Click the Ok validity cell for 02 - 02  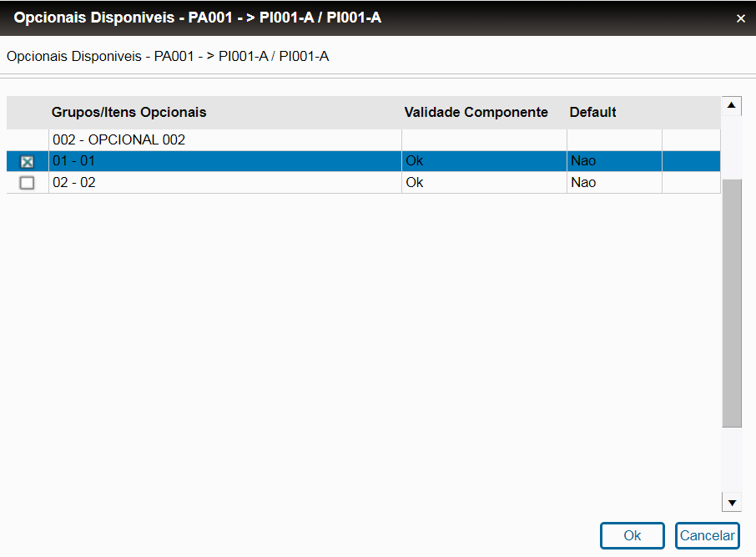tap(414, 182)
